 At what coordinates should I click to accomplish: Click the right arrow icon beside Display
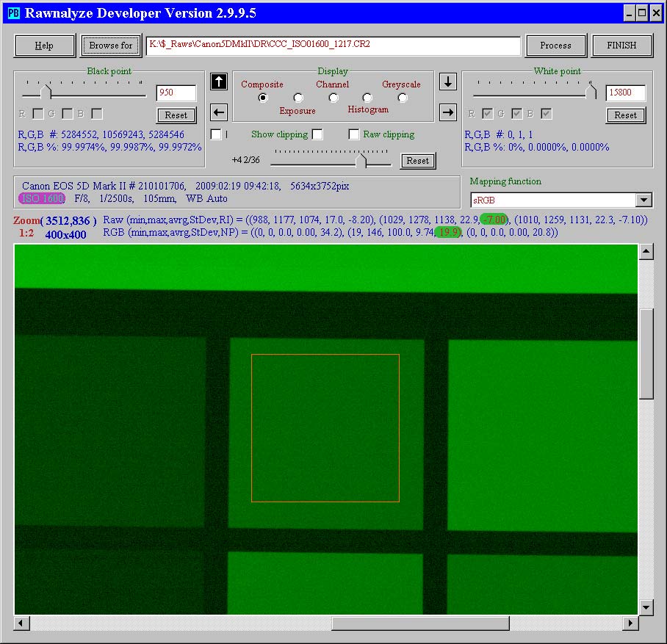(447, 112)
